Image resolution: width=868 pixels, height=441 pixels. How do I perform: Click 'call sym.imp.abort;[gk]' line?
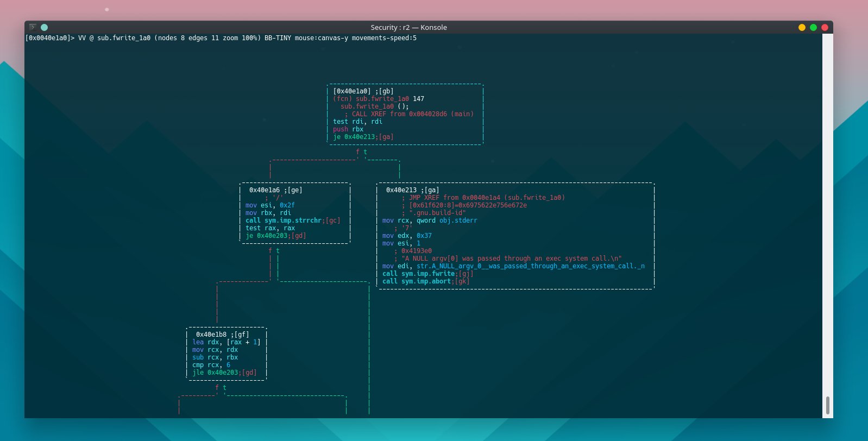pyautogui.click(x=426, y=281)
